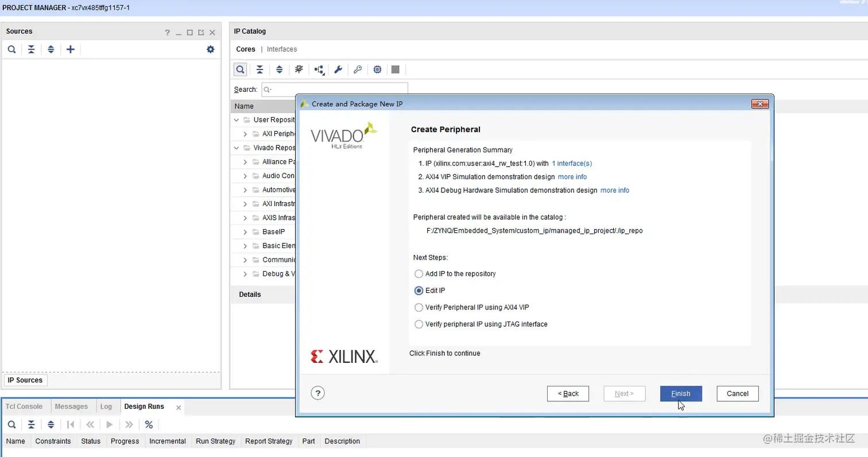Switch to the Interfaces tab
This screenshot has width=868, height=457.
(x=282, y=49)
